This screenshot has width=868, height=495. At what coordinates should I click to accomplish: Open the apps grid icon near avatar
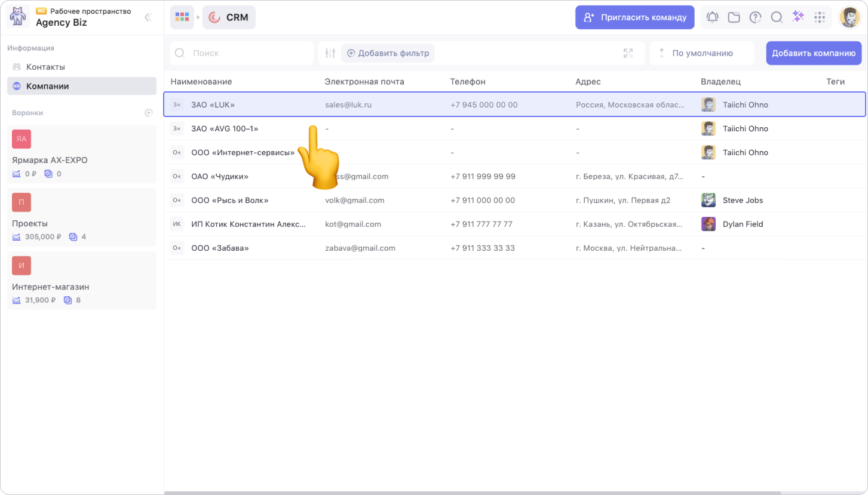pyautogui.click(x=820, y=17)
